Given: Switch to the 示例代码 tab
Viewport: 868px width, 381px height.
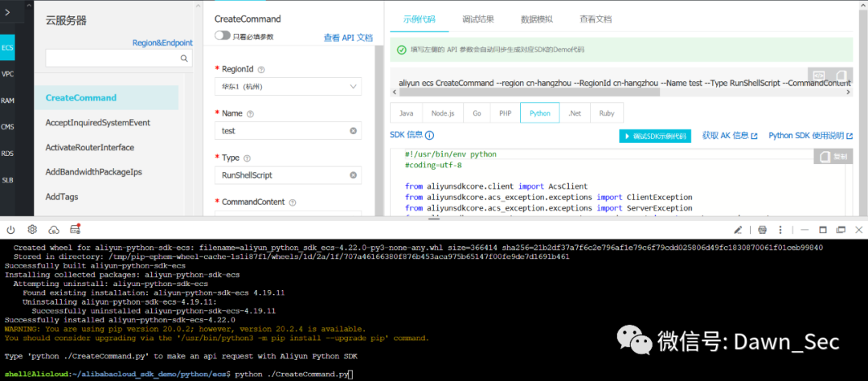Looking at the screenshot, I should 419,18.
